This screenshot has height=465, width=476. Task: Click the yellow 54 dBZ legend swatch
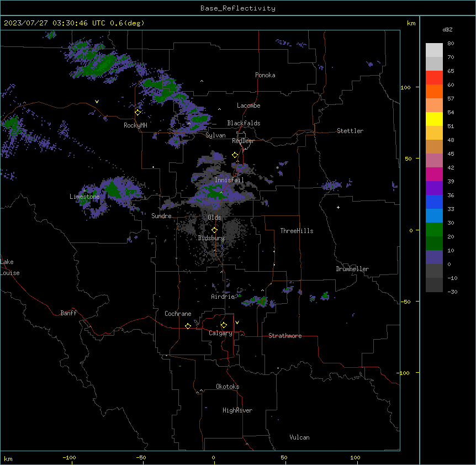click(x=434, y=119)
